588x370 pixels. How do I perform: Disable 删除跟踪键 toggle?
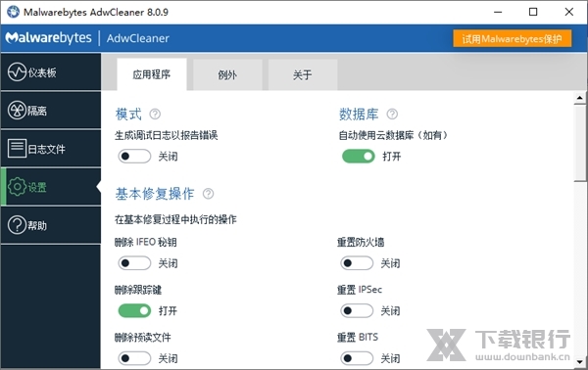(134, 310)
